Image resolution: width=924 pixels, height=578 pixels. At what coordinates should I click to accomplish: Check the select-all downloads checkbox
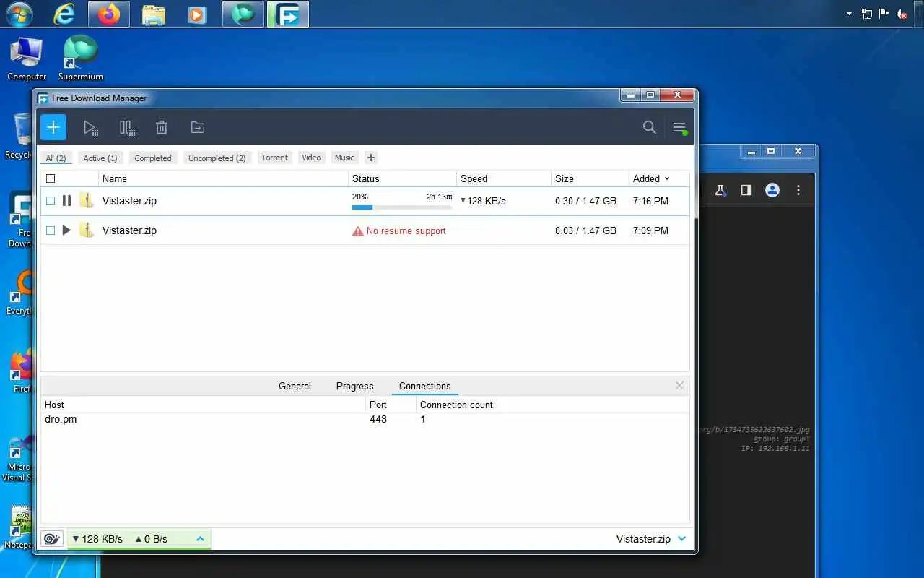tap(51, 178)
